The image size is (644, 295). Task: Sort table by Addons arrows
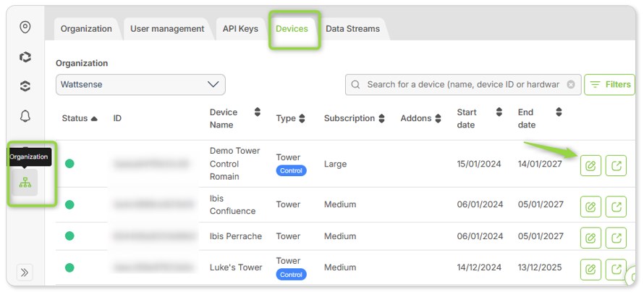click(x=438, y=118)
